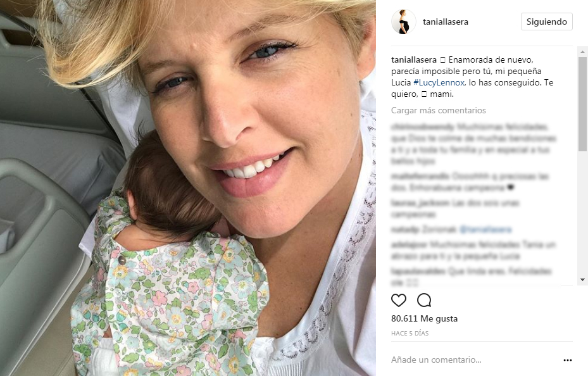Screen dimensions: 588x376
Task: Open the first blurred commenter's username
Action: [x=423, y=127]
